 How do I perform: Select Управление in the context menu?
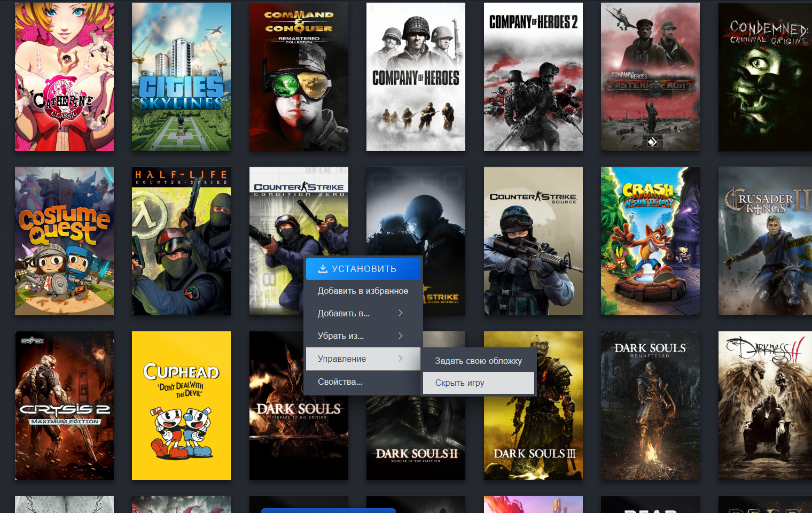[x=363, y=359]
